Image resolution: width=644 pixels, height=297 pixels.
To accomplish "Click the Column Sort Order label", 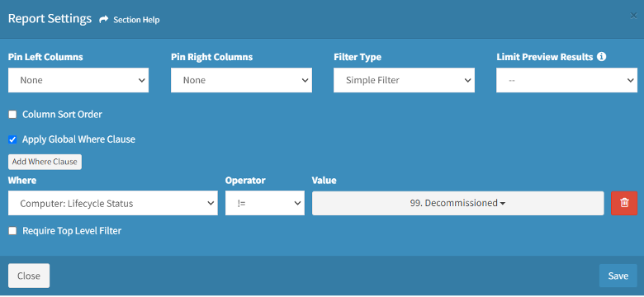I will pos(63,115).
